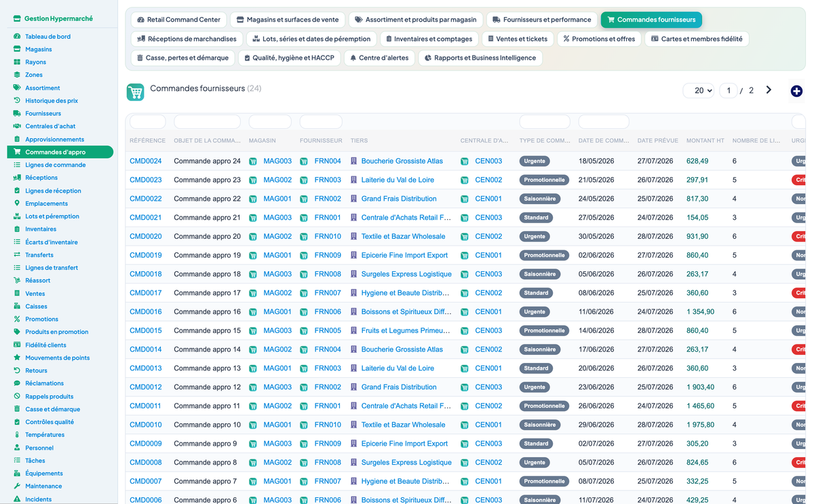Go to Rayons in sidebar
This screenshot has height=504, width=814.
(x=35, y=62)
